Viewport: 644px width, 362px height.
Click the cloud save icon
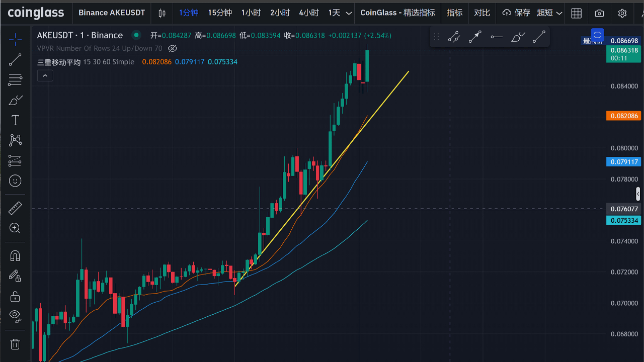(x=507, y=13)
